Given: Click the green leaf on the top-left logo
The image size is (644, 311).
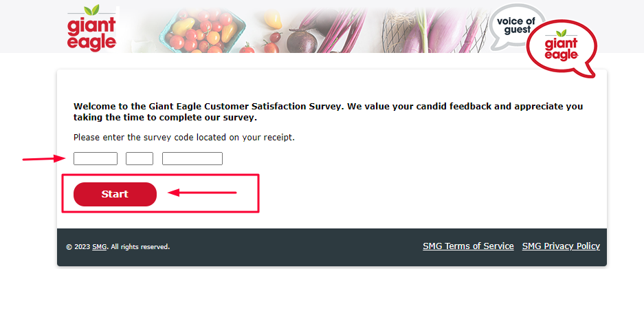Looking at the screenshot, I should point(92,10).
